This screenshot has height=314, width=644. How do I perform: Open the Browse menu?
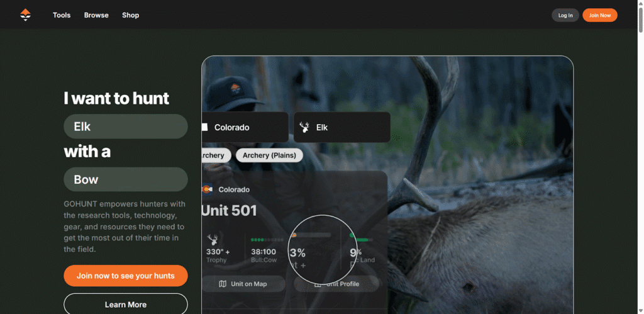coord(96,15)
